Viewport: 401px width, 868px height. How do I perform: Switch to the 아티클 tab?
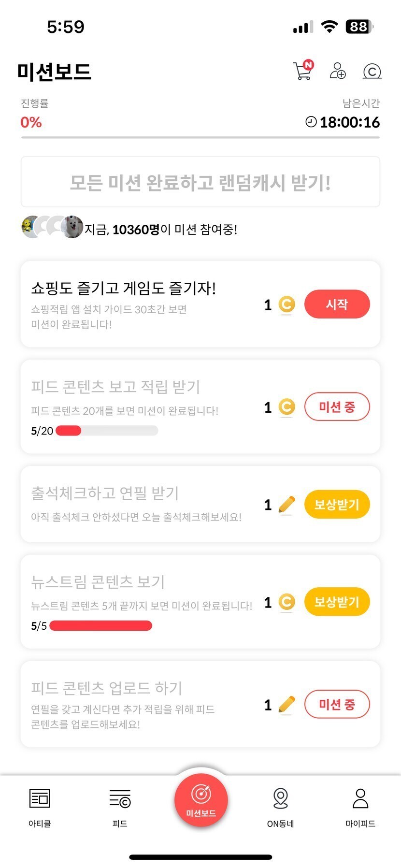[40, 806]
